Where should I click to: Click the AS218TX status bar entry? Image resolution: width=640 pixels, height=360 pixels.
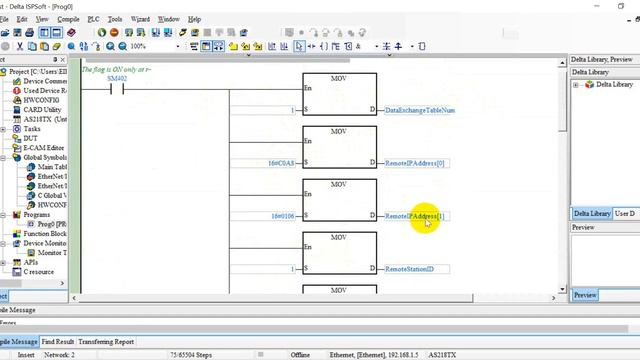[442, 355]
